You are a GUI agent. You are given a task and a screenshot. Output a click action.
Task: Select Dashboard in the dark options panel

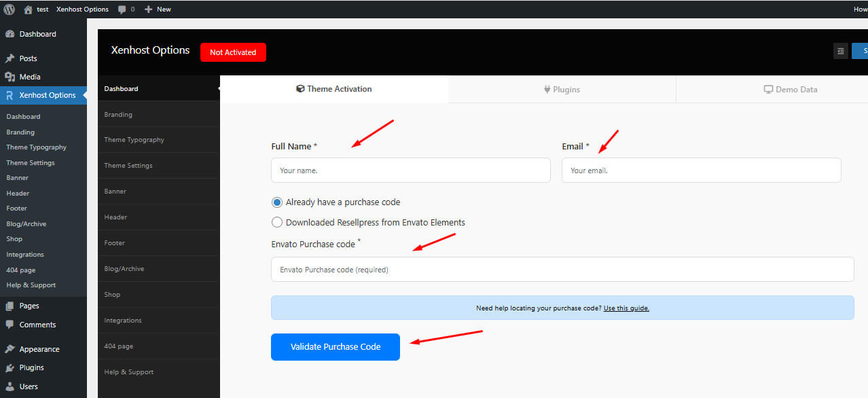(158, 88)
